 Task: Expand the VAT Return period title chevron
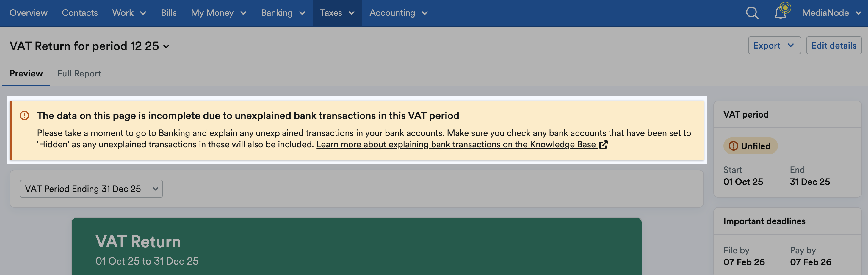pos(167,46)
